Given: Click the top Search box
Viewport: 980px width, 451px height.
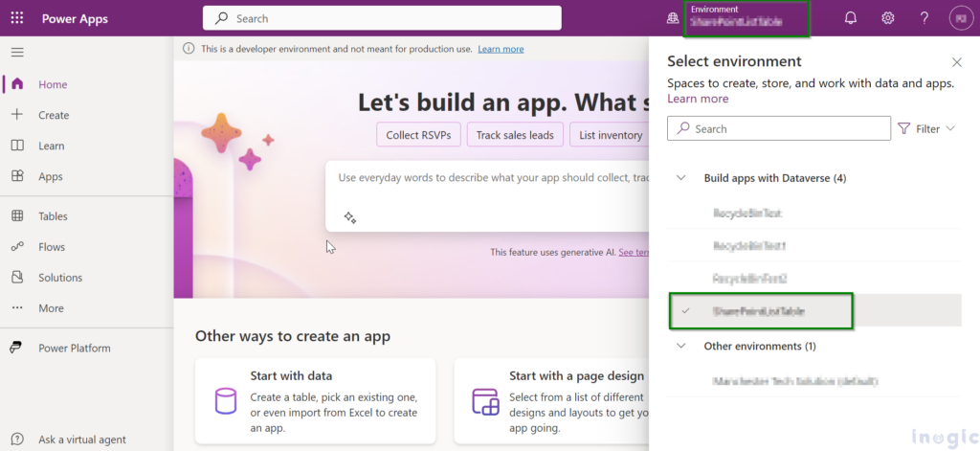Looking at the screenshot, I should (x=382, y=18).
